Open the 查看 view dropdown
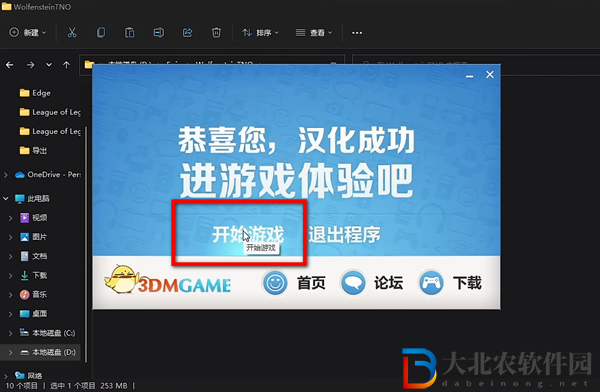The height and width of the screenshot is (392, 600). 314,33
